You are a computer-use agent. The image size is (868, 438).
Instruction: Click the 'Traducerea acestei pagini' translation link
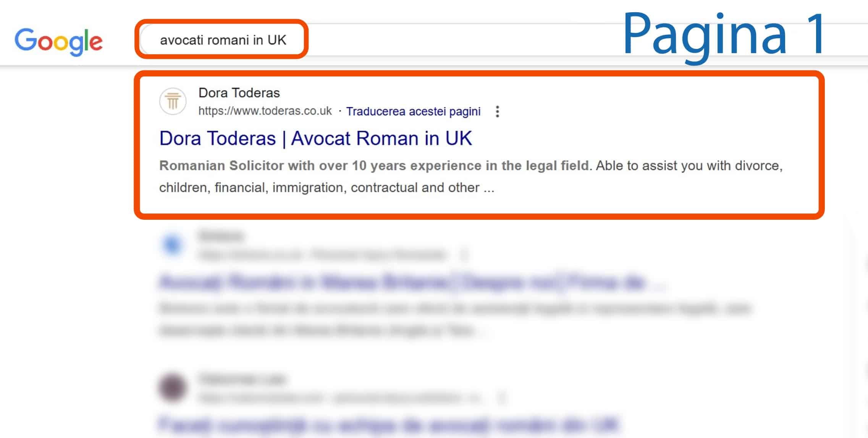point(413,111)
